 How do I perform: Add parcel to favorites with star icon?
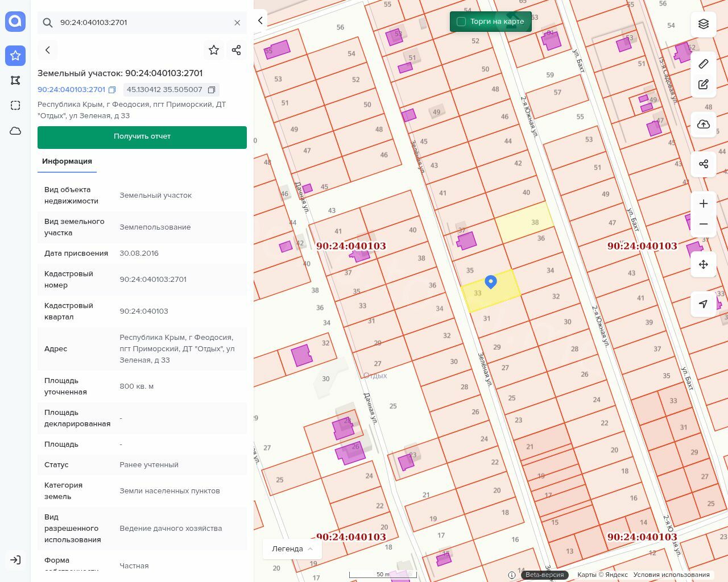214,50
